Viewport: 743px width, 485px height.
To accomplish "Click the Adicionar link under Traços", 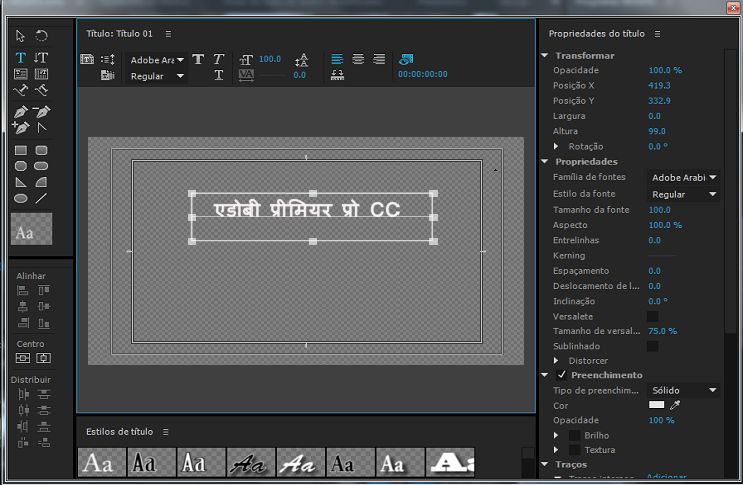I will pyautogui.click(x=666, y=476).
